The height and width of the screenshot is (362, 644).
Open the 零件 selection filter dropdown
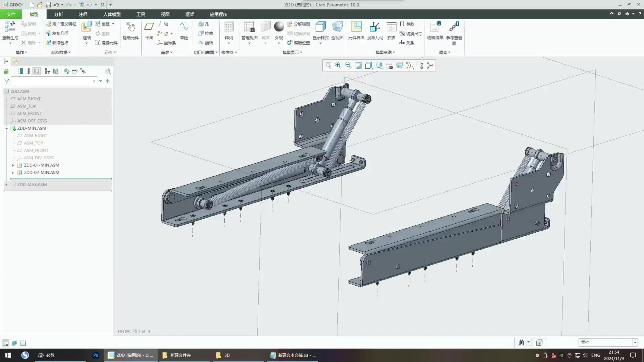(x=635, y=343)
